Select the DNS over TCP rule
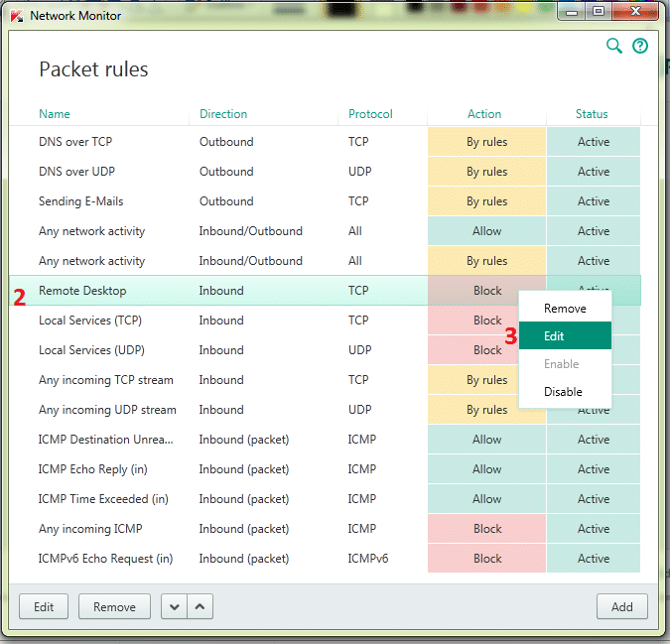Image resolution: width=670 pixels, height=644 pixels. pyautogui.click(x=325, y=141)
